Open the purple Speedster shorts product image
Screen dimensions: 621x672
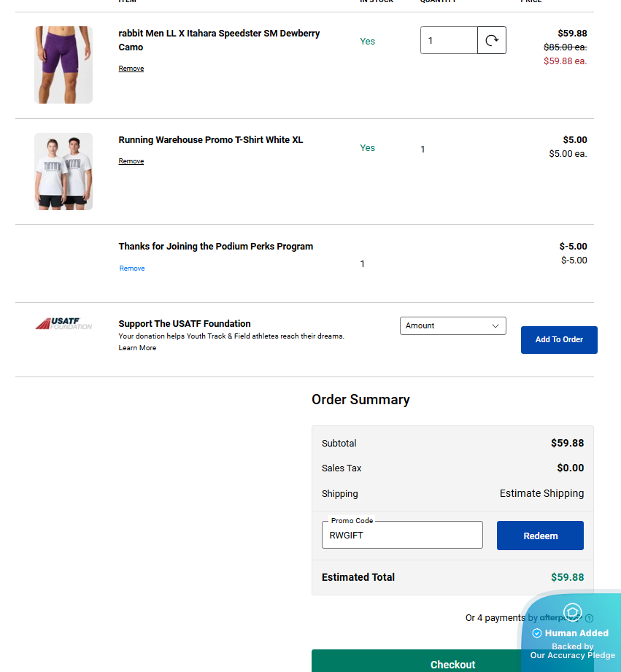tap(63, 65)
